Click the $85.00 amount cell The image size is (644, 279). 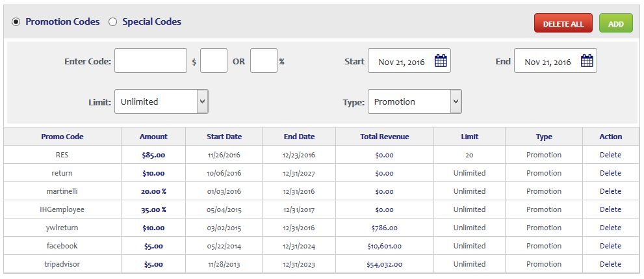tap(153, 155)
